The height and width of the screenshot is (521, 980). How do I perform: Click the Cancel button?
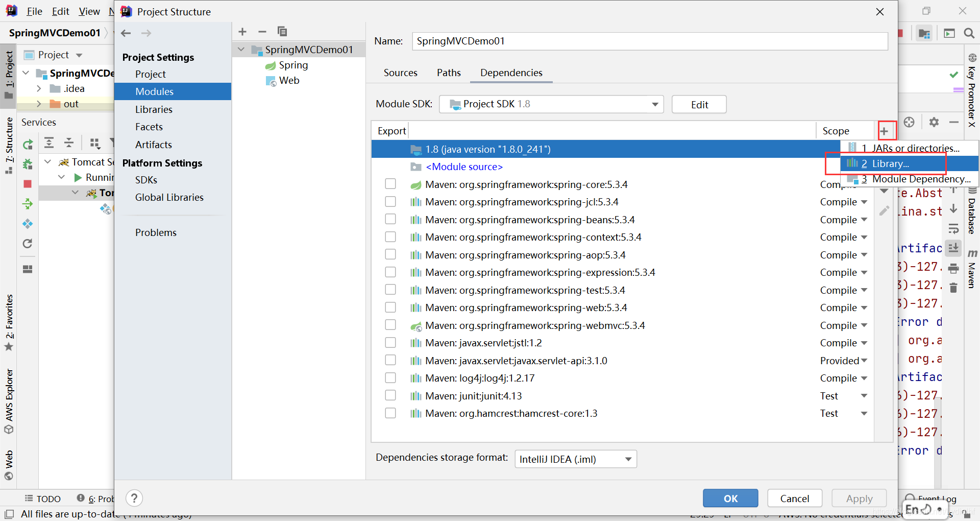tap(795, 499)
